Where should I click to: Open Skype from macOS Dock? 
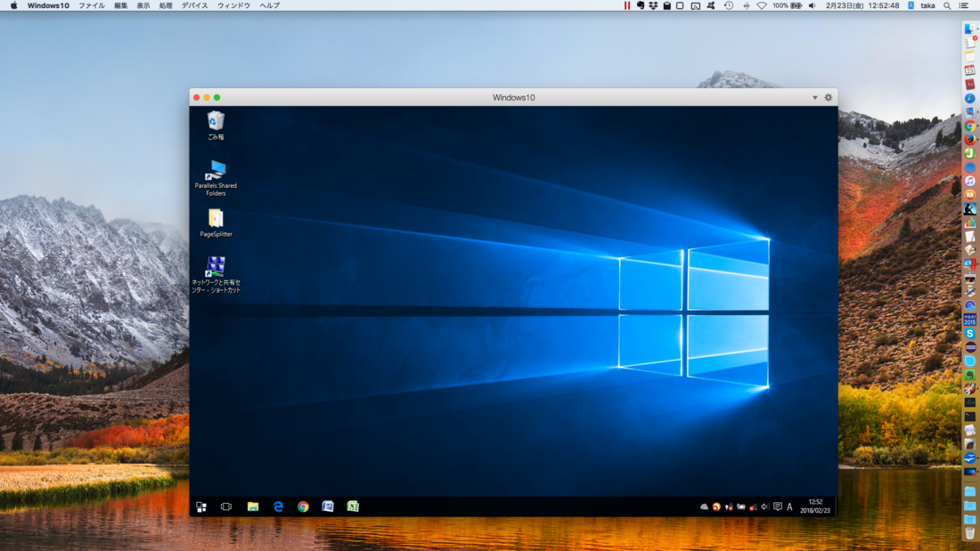click(x=970, y=334)
